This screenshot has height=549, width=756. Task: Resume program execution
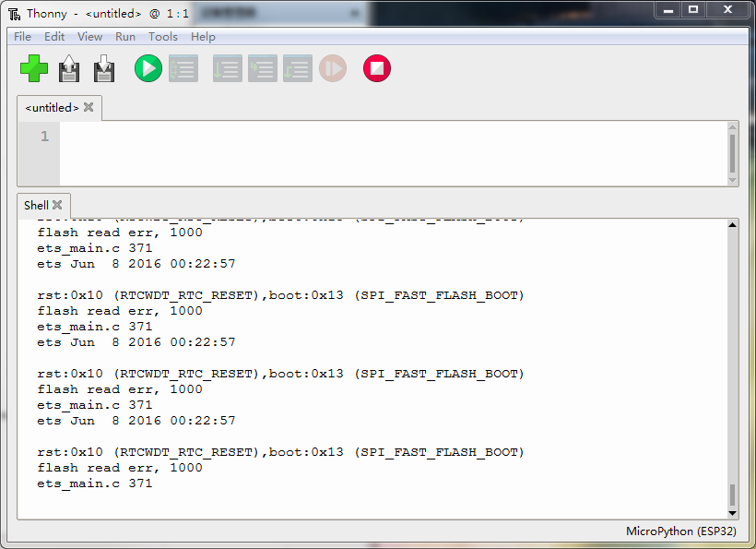pos(332,68)
